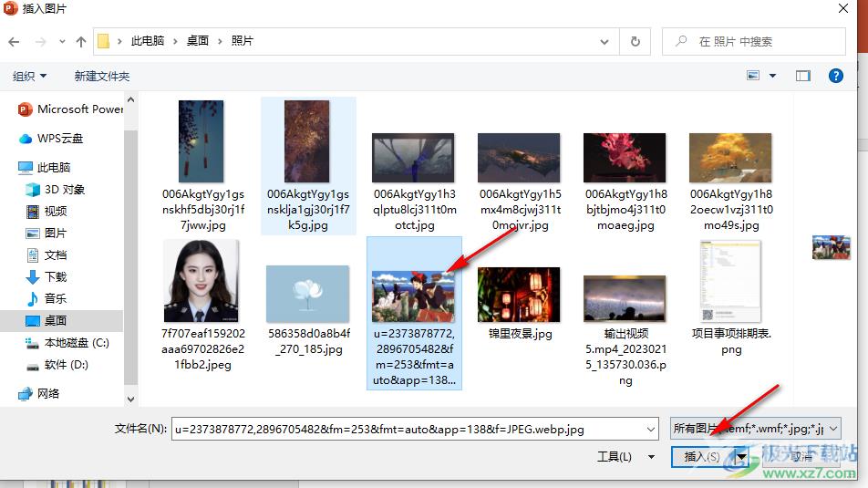Go up one folder level
The image size is (868, 488).
coord(81,42)
